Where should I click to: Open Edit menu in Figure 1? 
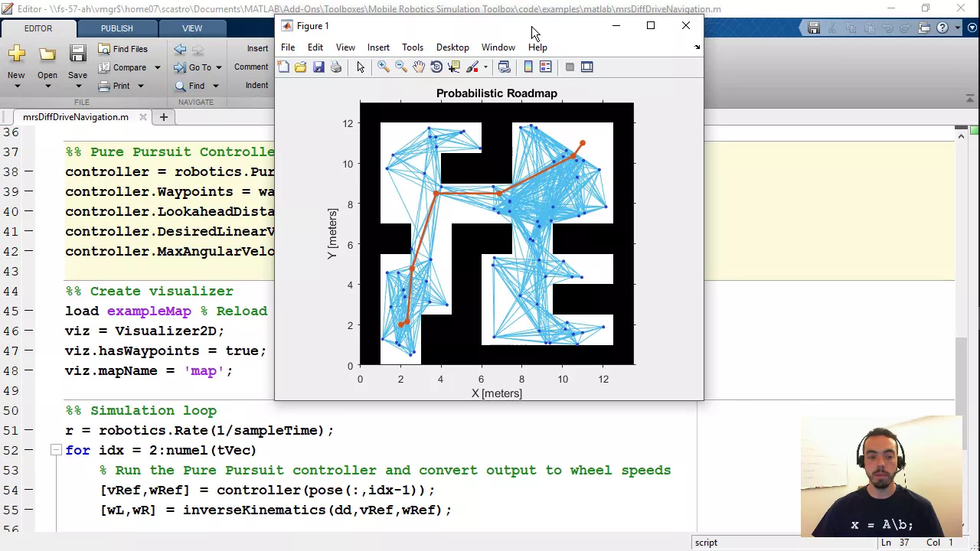[315, 47]
